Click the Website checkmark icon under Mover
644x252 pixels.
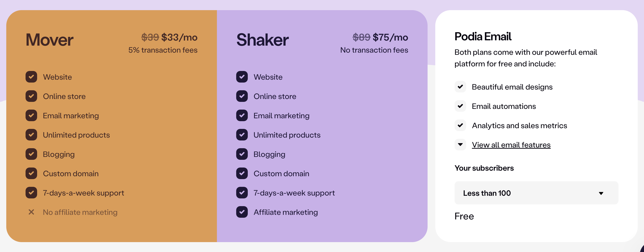point(31,77)
